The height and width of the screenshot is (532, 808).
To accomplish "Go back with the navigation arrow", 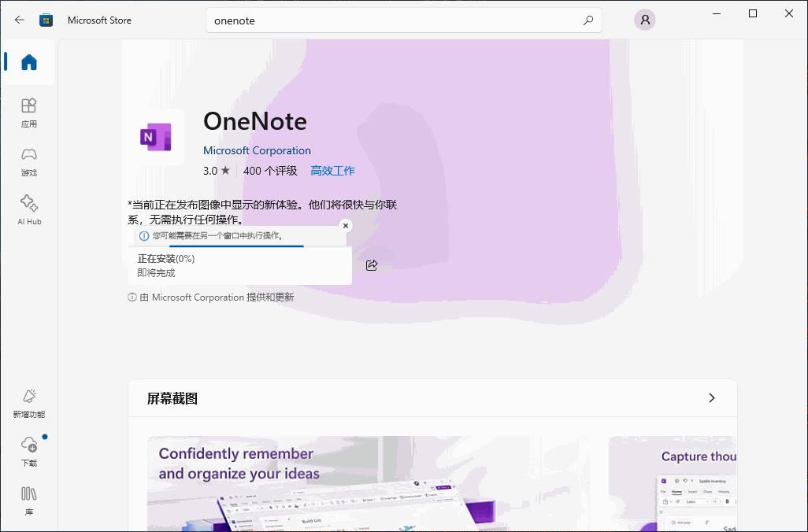I will 19,20.
